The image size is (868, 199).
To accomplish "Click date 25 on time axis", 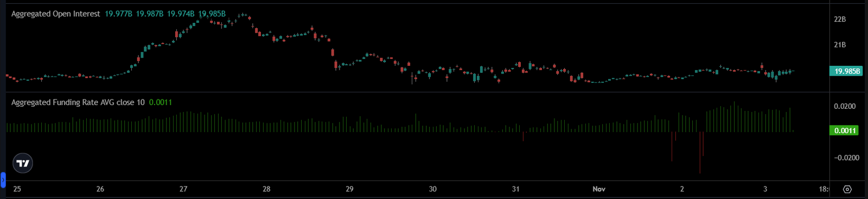I will pyautogui.click(x=17, y=189).
